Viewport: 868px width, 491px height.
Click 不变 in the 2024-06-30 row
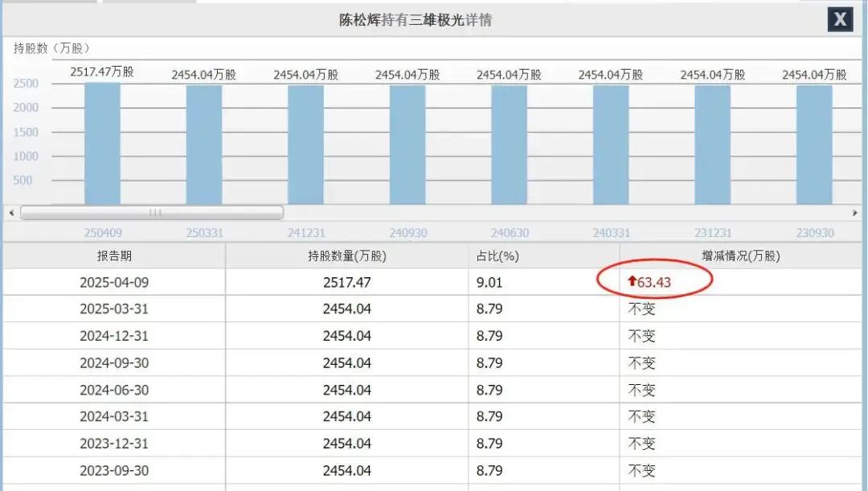[x=641, y=391]
